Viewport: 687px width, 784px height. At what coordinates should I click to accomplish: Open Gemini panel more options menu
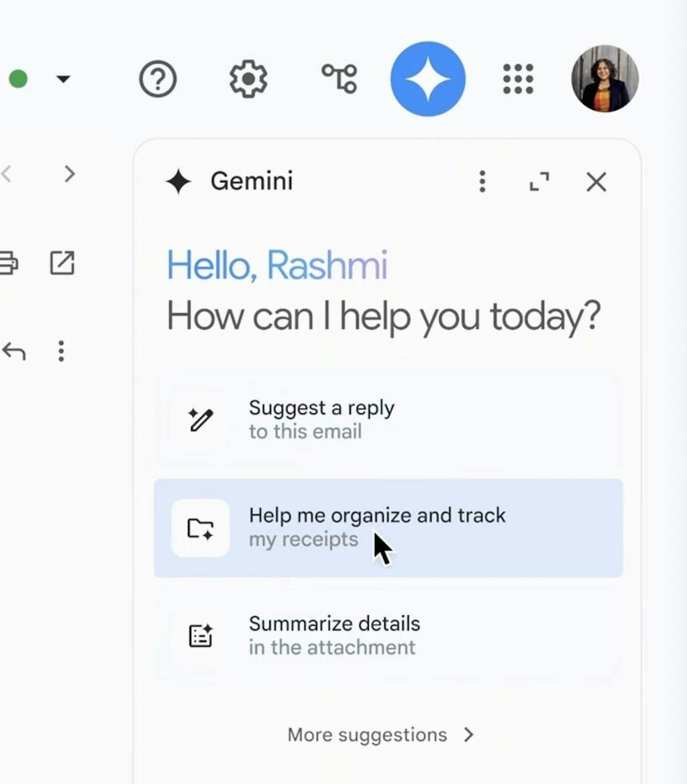[482, 182]
